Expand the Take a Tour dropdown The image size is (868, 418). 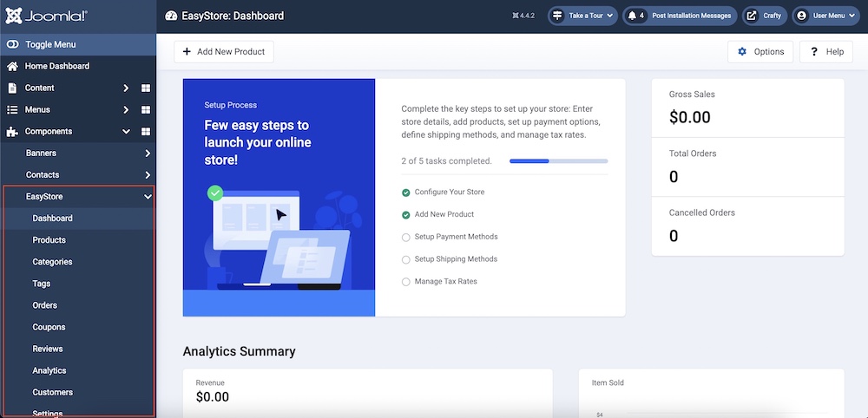coord(582,16)
